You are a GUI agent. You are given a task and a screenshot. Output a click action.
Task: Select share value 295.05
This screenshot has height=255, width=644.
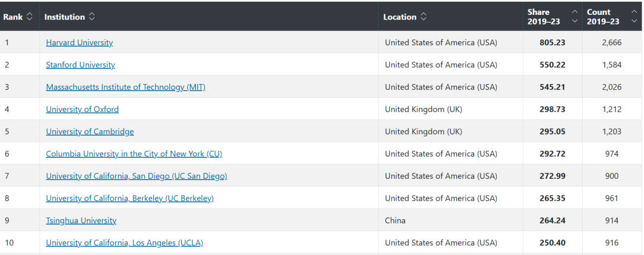[x=552, y=132]
